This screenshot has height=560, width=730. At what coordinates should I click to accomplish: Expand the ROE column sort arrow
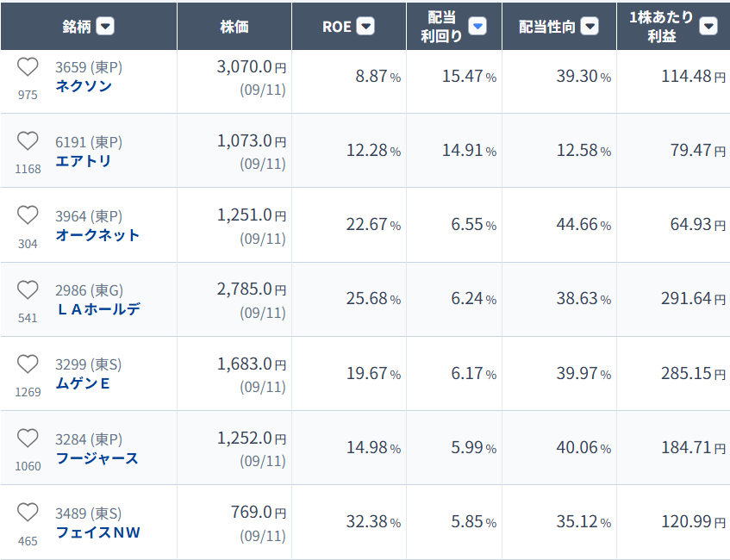(365, 26)
